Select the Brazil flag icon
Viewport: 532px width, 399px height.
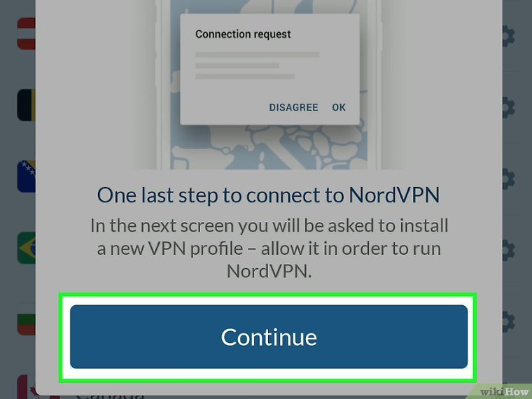[x=27, y=248]
